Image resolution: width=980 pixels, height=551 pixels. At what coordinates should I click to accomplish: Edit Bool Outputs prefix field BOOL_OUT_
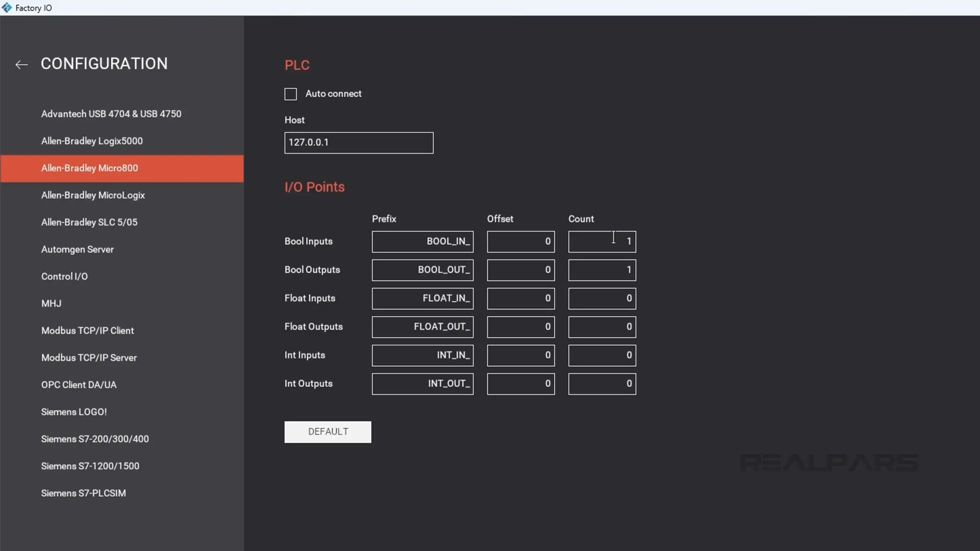(423, 270)
